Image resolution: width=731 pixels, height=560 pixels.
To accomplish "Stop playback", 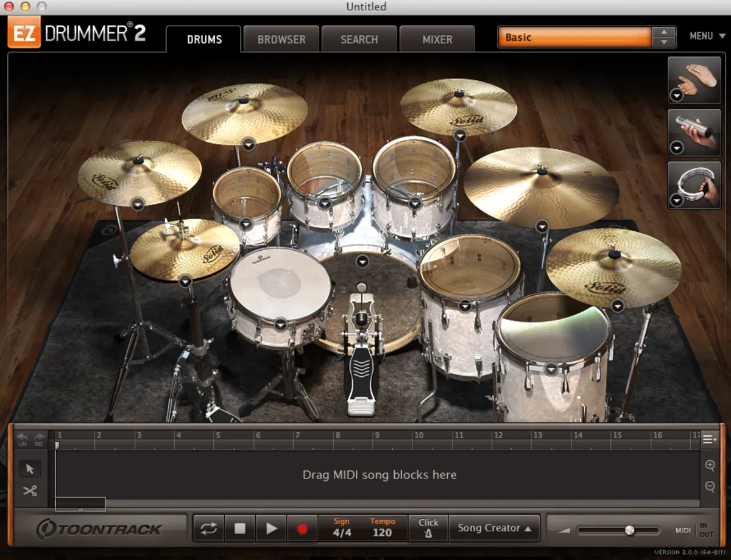I will [x=240, y=528].
